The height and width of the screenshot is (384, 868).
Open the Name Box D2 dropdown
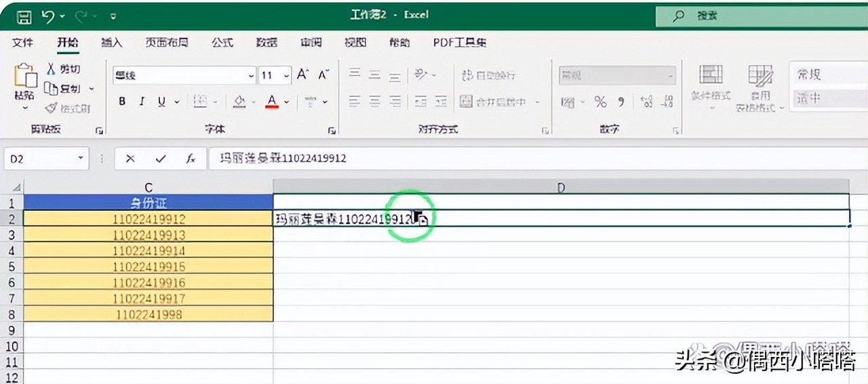pyautogui.click(x=81, y=158)
